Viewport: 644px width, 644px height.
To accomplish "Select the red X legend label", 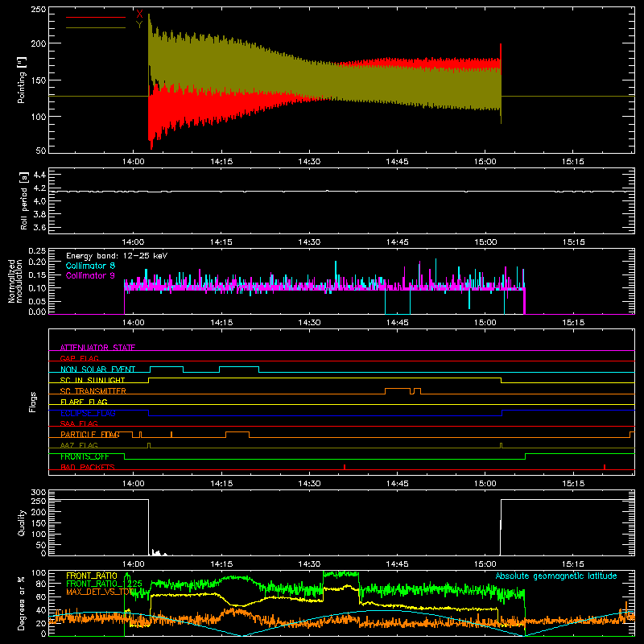I will 139,14.
